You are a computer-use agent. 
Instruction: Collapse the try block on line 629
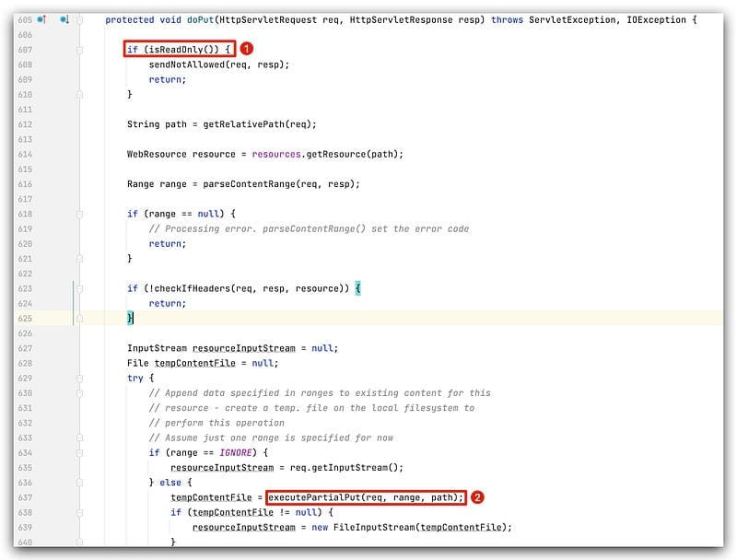[80, 378]
